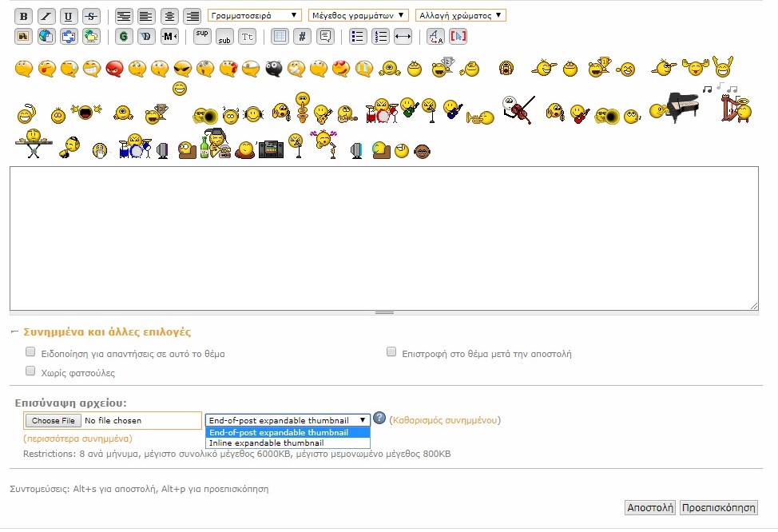
Task: Apply italic text formatting
Action: point(46,16)
